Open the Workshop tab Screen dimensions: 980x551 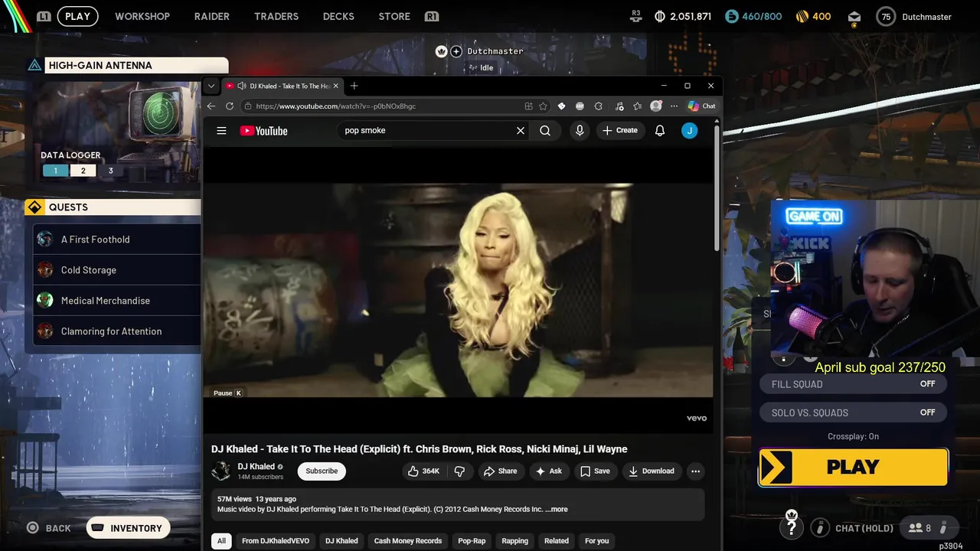142,16
